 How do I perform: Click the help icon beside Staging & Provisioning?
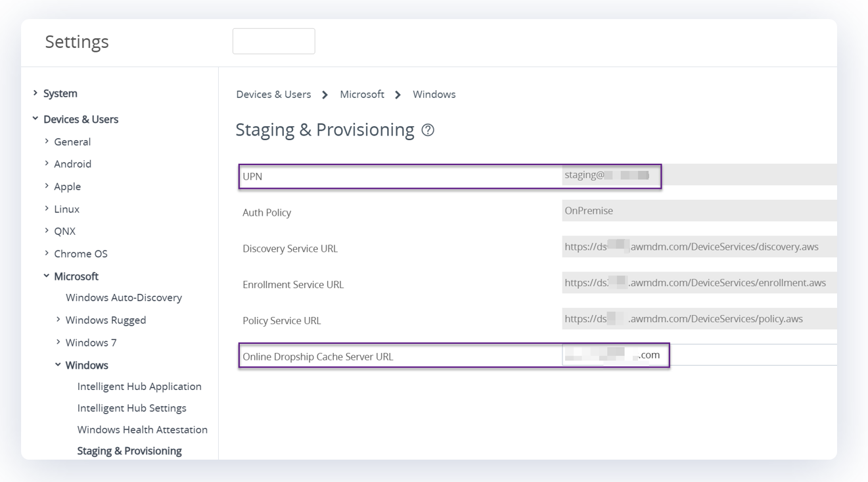tap(428, 130)
